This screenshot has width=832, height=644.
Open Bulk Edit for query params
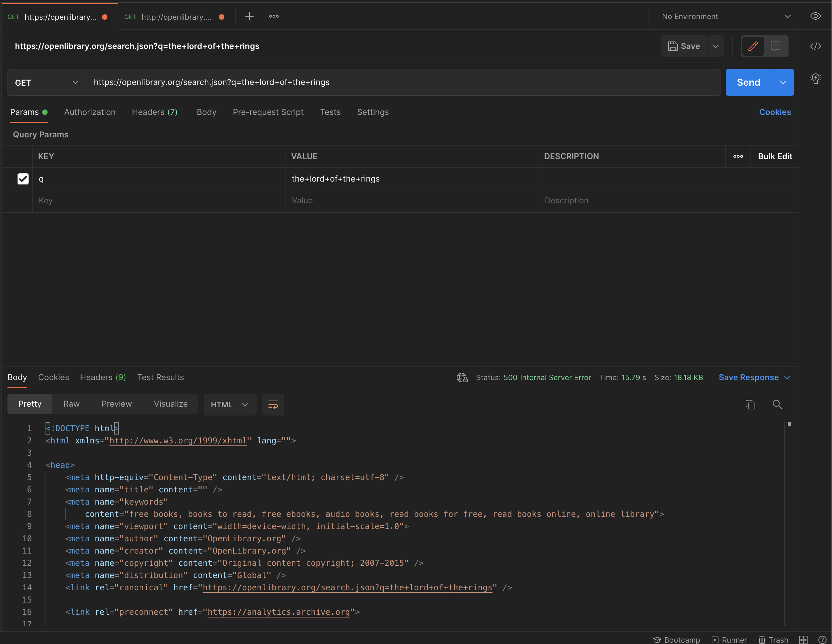pyautogui.click(x=775, y=156)
